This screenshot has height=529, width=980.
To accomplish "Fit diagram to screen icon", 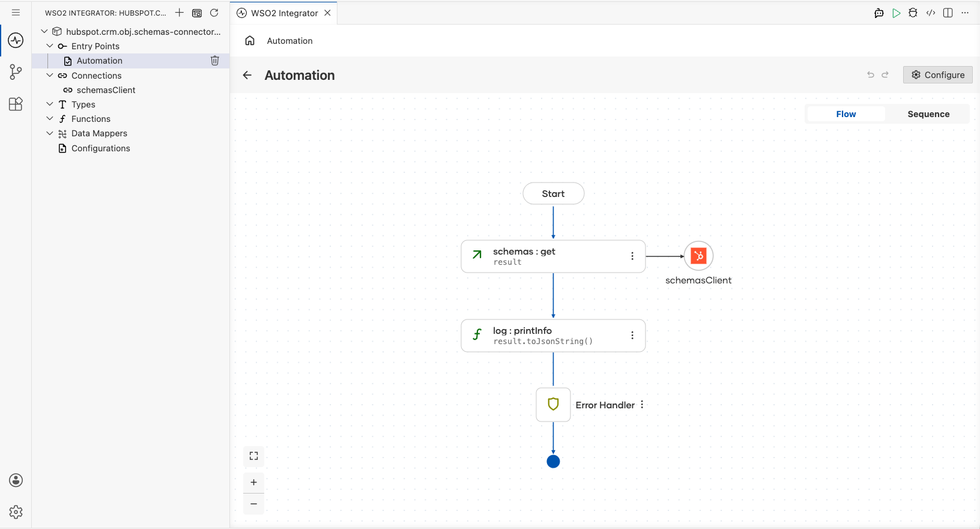I will [254, 456].
